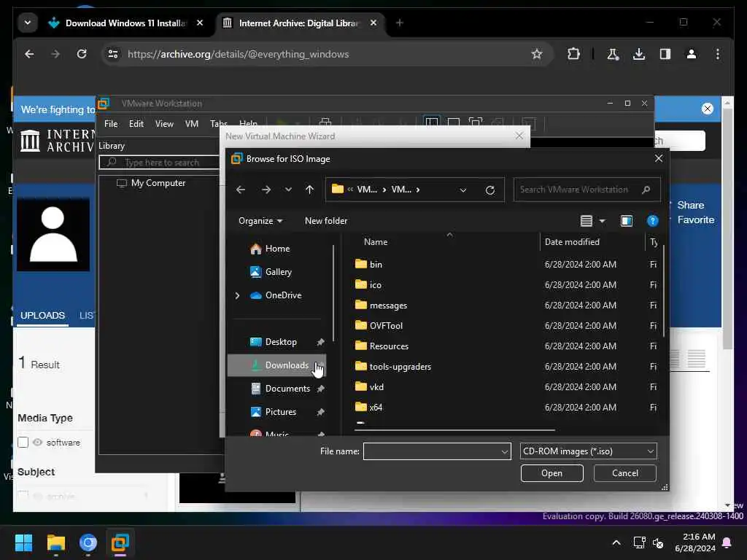
Task: Open Chrome from the taskbar
Action: [x=88, y=542]
